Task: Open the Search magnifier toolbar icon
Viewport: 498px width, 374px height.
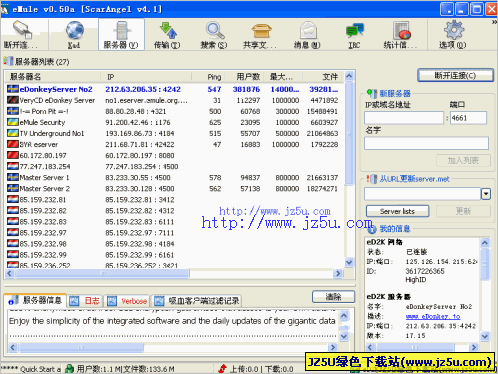Action: pos(215,30)
